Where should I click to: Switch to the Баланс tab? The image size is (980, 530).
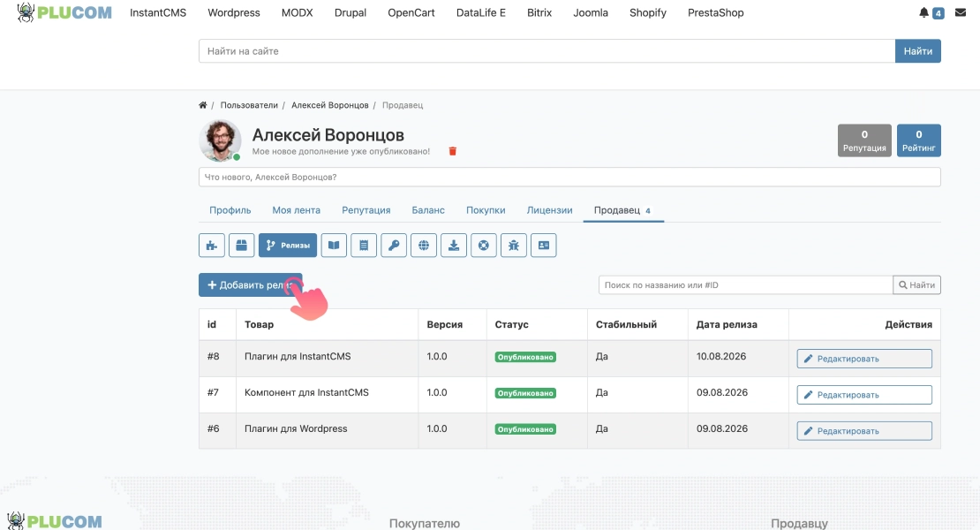pos(428,210)
